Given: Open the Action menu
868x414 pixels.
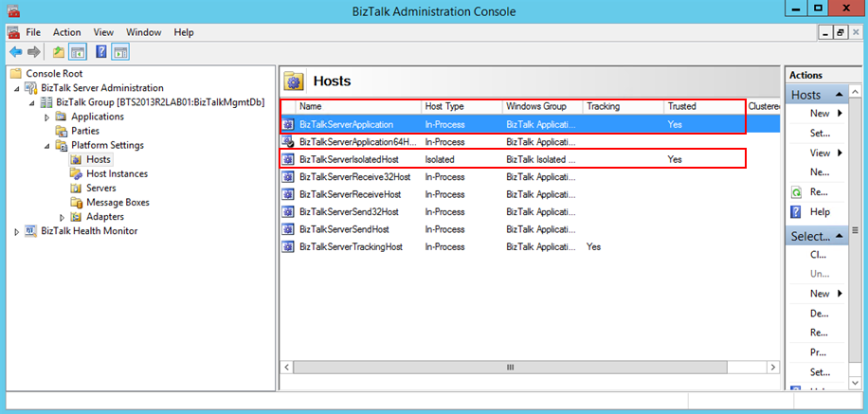Looking at the screenshot, I should [66, 32].
